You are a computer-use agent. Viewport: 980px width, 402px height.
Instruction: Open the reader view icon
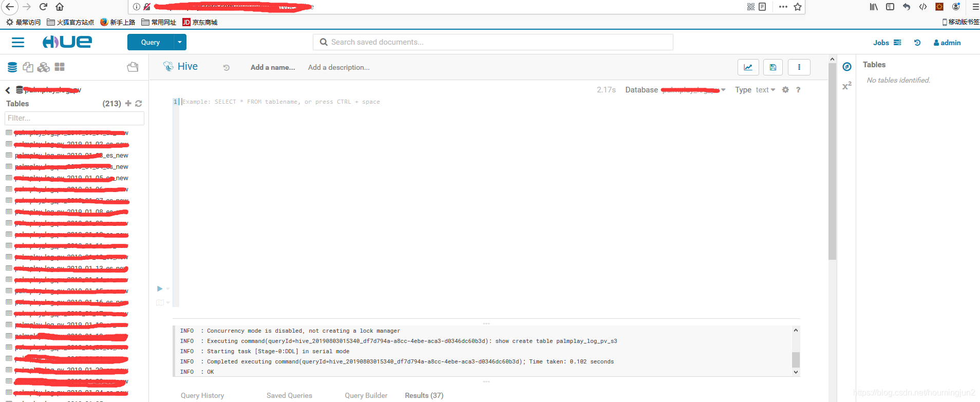pos(762,7)
